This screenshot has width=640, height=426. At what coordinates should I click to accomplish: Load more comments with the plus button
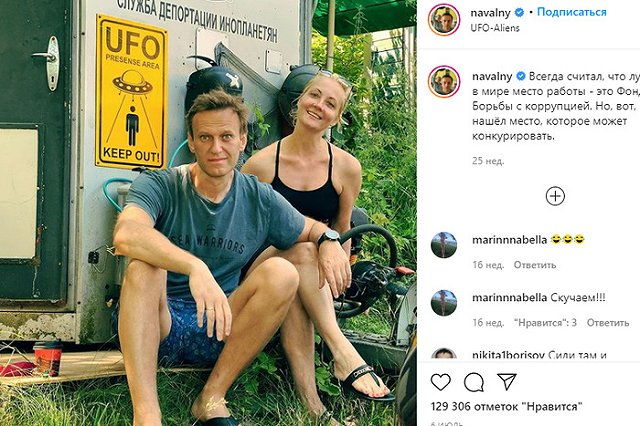[555, 196]
